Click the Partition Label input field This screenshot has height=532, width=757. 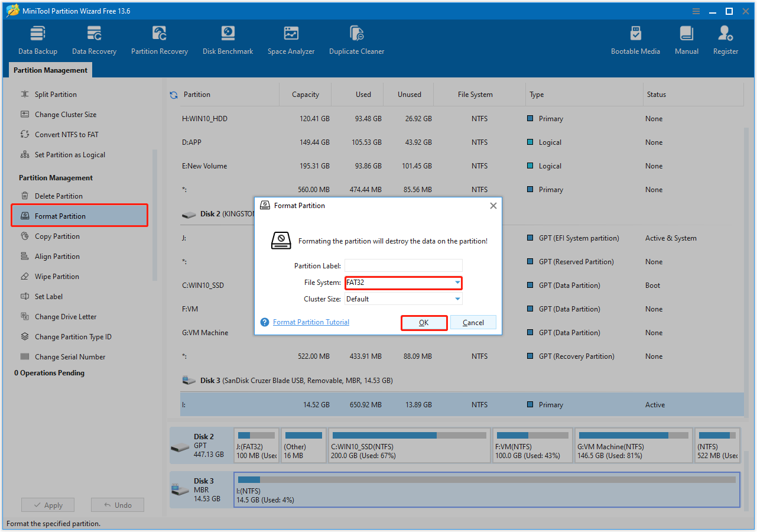[404, 266]
